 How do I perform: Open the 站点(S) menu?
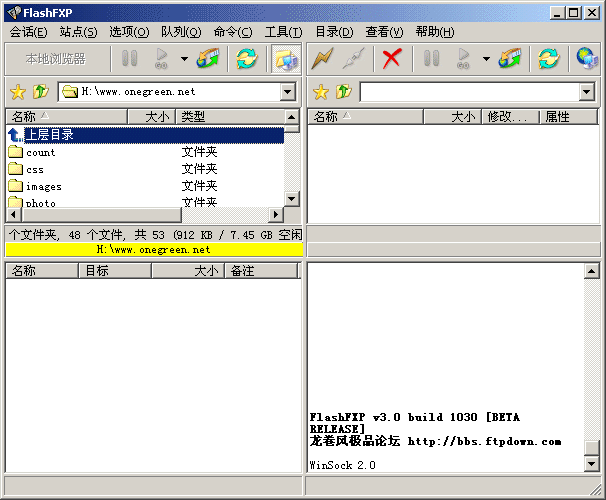tap(78, 32)
